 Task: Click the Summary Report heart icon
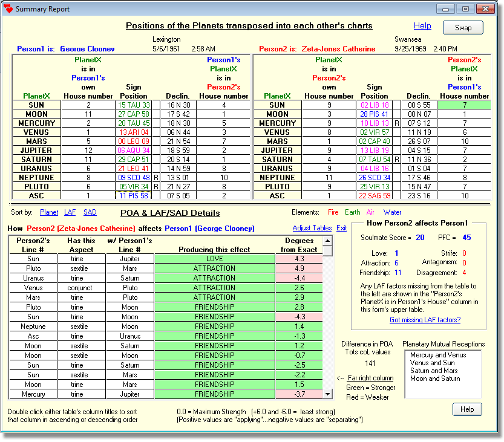[x=8, y=9]
